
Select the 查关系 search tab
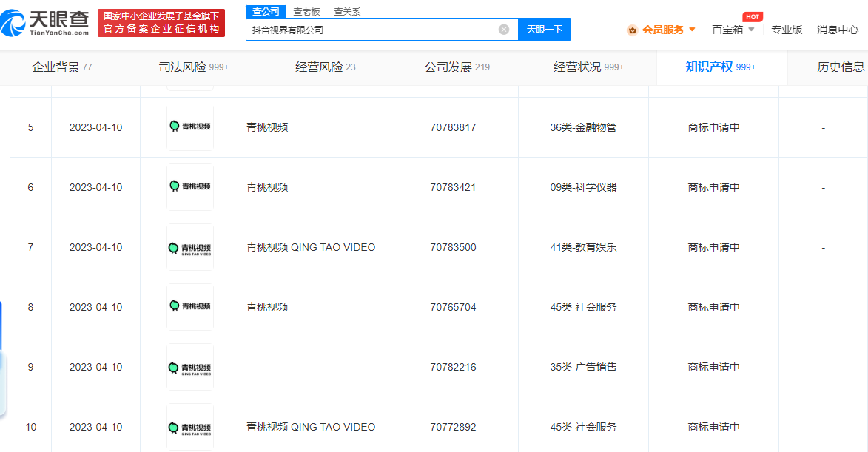[347, 12]
